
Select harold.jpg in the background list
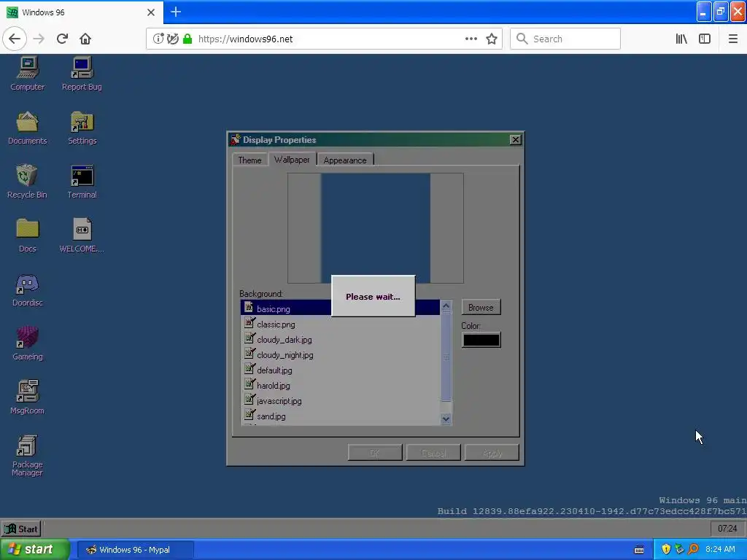pyautogui.click(x=340, y=385)
